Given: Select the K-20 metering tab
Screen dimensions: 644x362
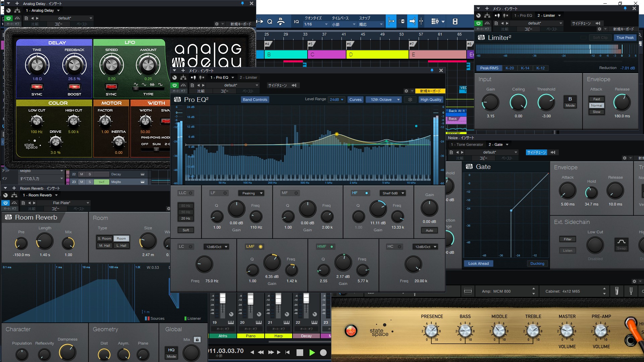Looking at the screenshot, I should [509, 68].
